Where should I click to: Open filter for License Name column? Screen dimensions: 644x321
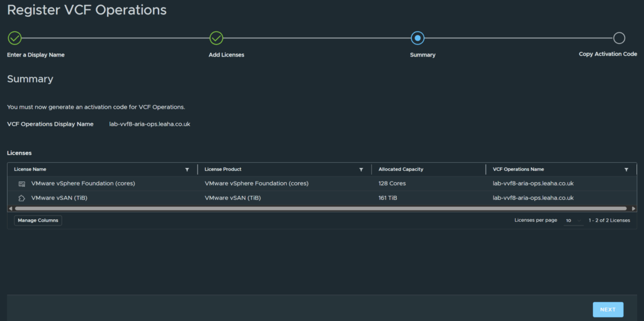[x=187, y=170]
